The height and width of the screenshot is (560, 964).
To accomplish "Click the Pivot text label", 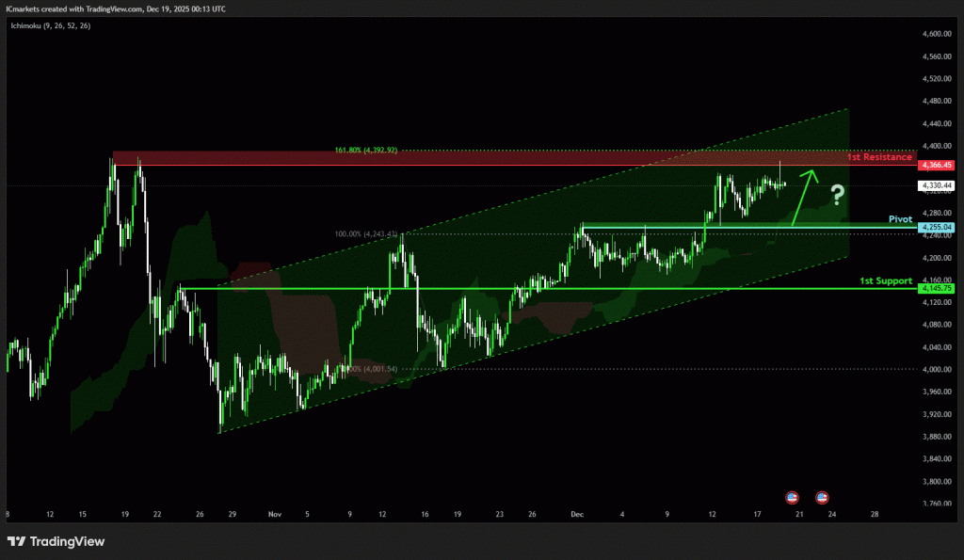I will [x=901, y=218].
